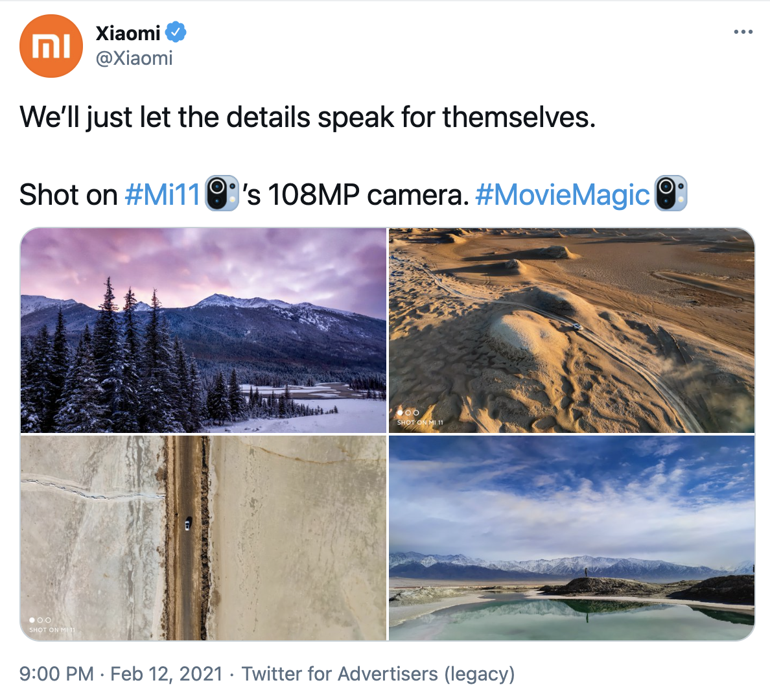Click the Xiaomi display name
Screen dimensions: 770x700
128,33
